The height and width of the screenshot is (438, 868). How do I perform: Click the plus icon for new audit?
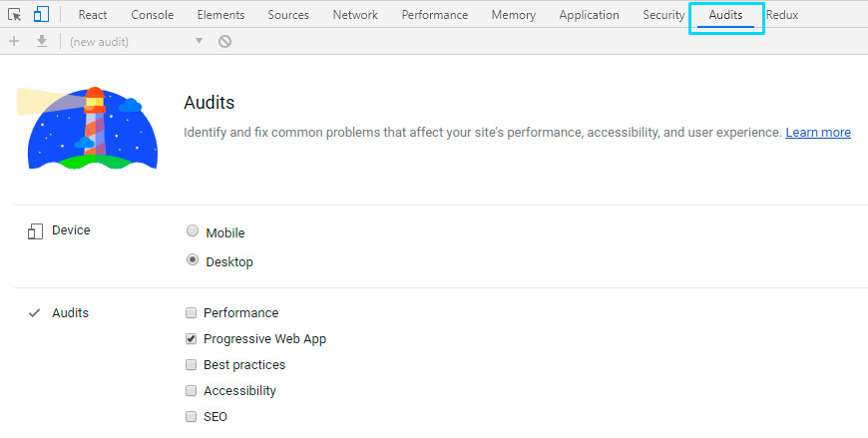point(14,42)
